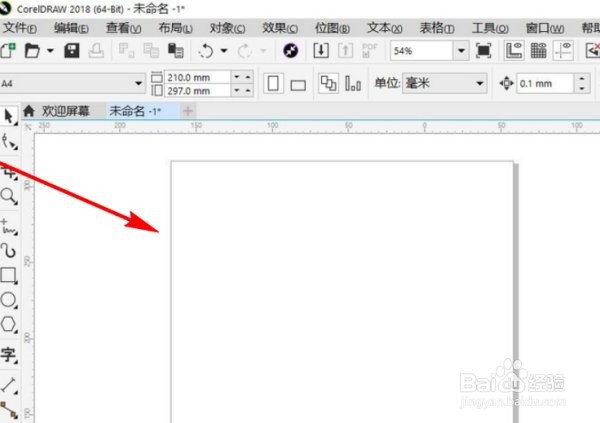Open the Undo history dropdown arrow

click(x=224, y=50)
